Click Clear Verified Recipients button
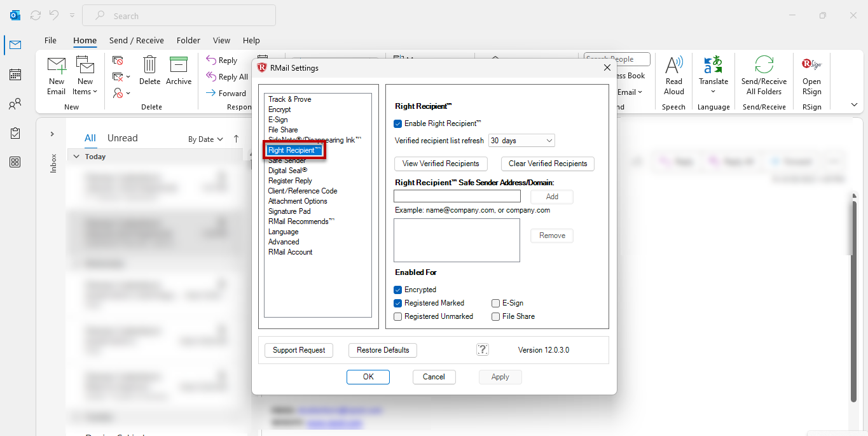This screenshot has height=436, width=868. click(x=548, y=164)
